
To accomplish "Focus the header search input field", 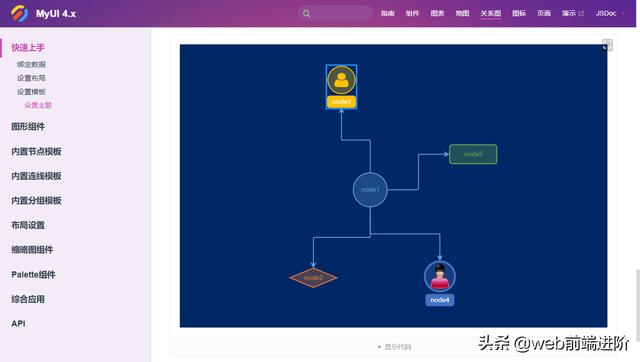I will [x=335, y=13].
